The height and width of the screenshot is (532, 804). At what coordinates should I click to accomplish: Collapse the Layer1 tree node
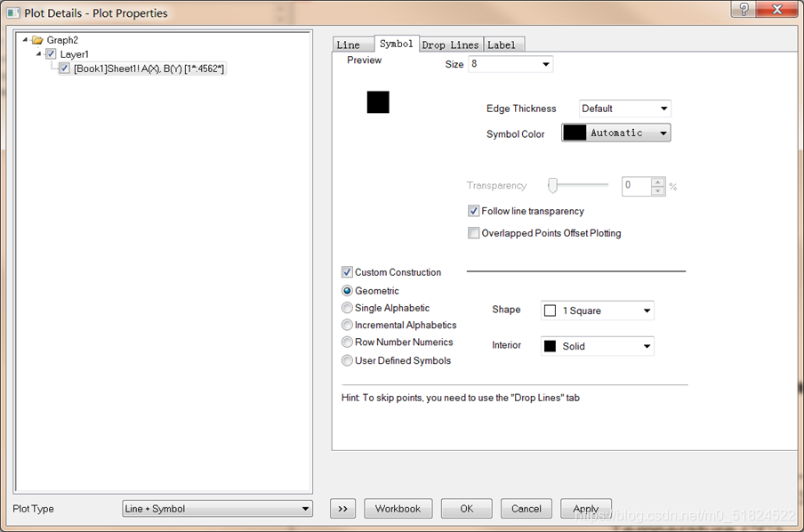pos(38,53)
